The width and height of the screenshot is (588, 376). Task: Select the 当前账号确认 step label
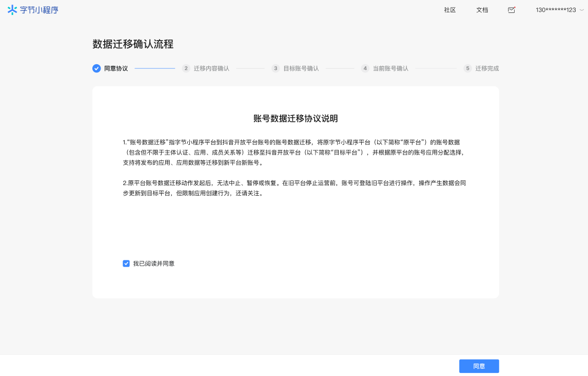tap(390, 68)
